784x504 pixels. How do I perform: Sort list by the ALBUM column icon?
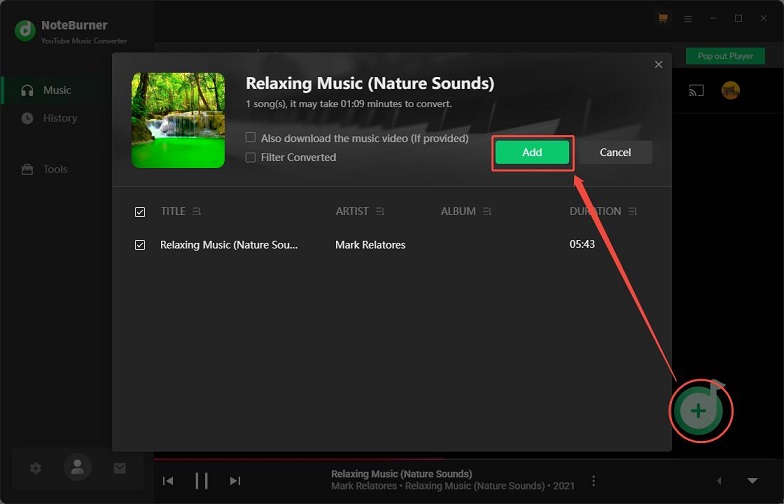(x=487, y=212)
